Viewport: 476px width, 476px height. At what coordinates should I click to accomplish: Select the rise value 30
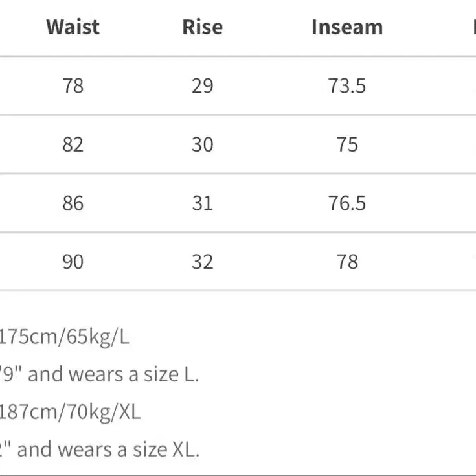pyautogui.click(x=203, y=144)
